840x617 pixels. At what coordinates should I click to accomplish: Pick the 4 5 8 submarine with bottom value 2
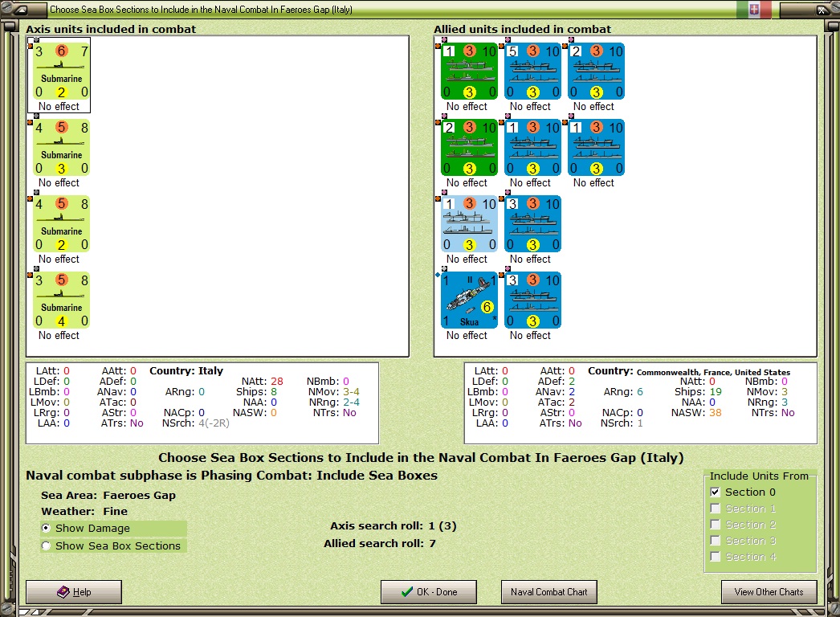[x=61, y=223]
